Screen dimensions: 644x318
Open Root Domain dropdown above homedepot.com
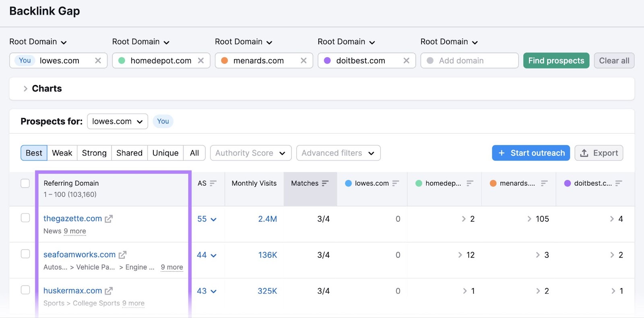point(141,42)
